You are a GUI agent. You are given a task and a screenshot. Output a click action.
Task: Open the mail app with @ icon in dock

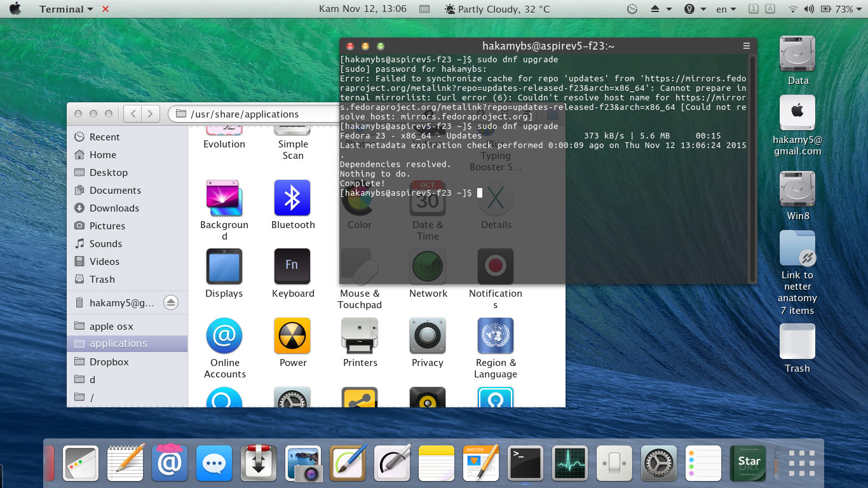coord(170,463)
